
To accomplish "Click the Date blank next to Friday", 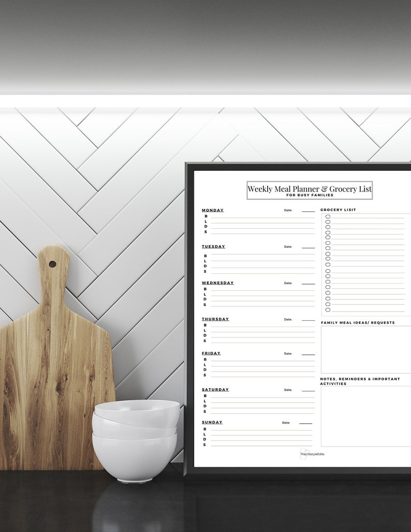I will pyautogui.click(x=308, y=354).
